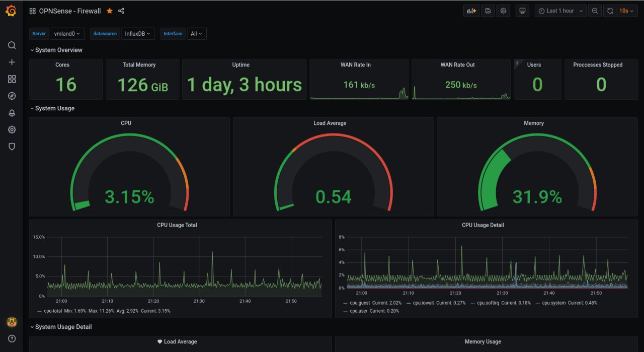Image resolution: width=644 pixels, height=352 pixels.
Task: Click the Total Memory panel title
Action: click(139, 65)
